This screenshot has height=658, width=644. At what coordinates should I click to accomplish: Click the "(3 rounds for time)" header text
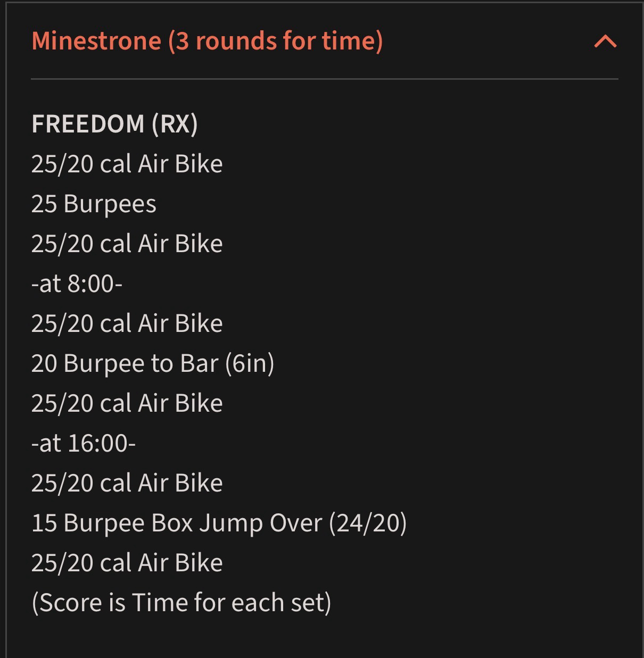click(x=275, y=41)
